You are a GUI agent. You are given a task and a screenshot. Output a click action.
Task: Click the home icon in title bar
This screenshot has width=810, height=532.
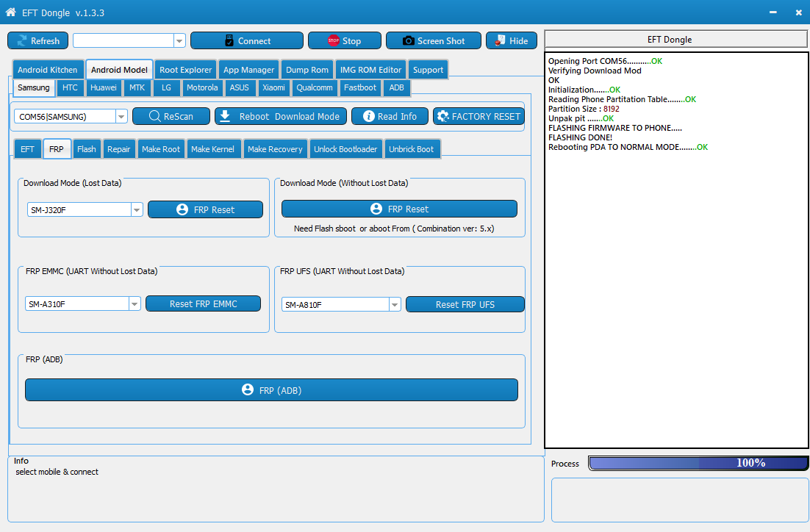click(10, 12)
